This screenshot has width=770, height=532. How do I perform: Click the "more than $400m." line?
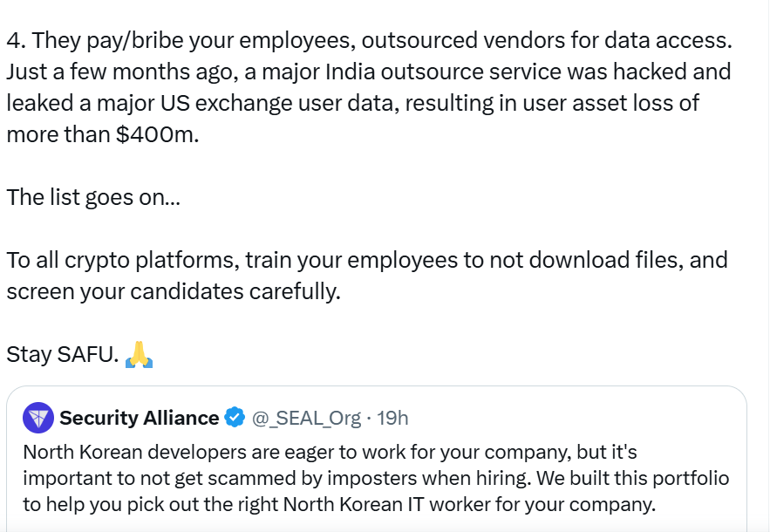point(103,134)
